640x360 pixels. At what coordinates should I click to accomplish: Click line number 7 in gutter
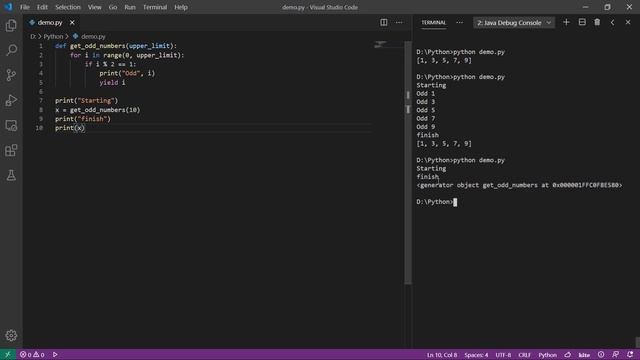41,100
